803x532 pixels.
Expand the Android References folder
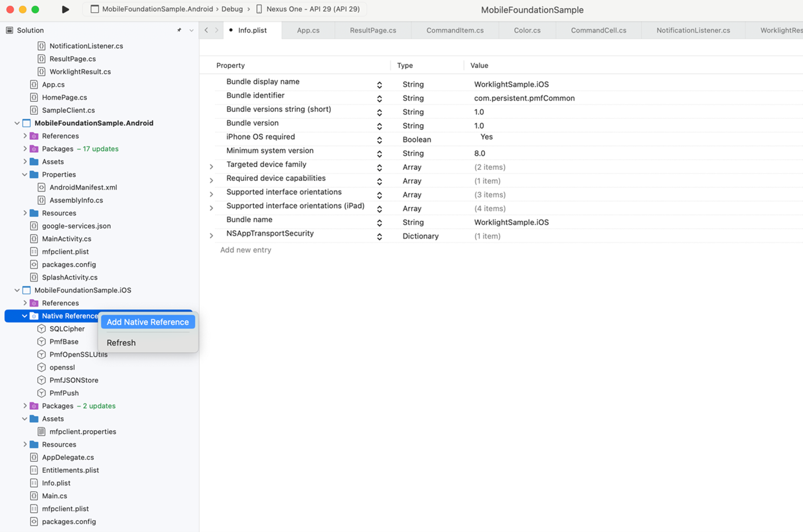tap(25, 136)
